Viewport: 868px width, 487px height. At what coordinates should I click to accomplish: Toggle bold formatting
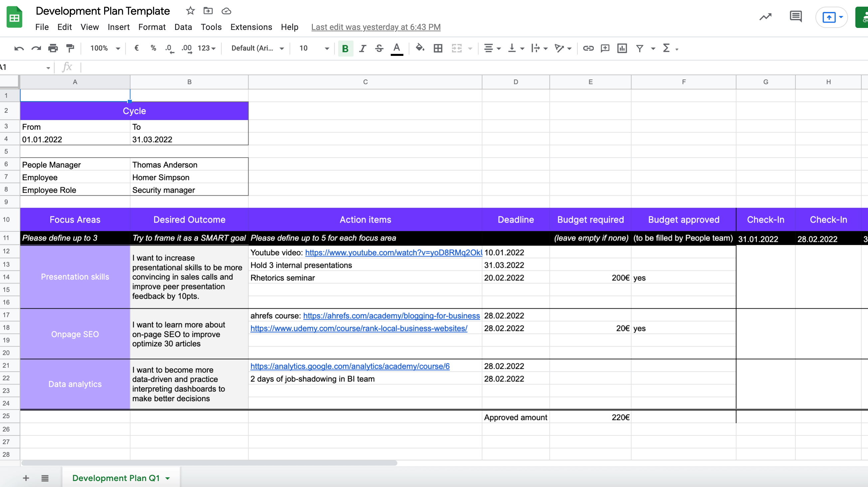[x=345, y=49]
